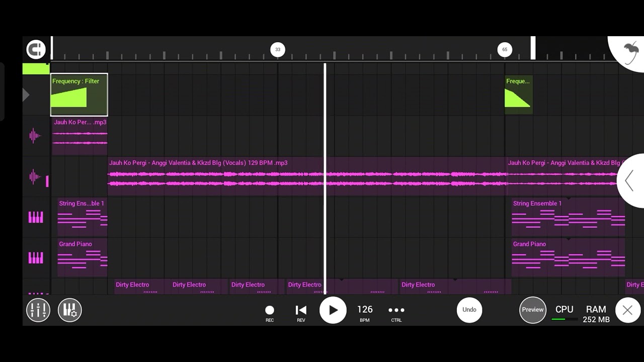The width and height of the screenshot is (644, 362).
Task: Select the second Grand Piano clip
Action: pos(568,258)
